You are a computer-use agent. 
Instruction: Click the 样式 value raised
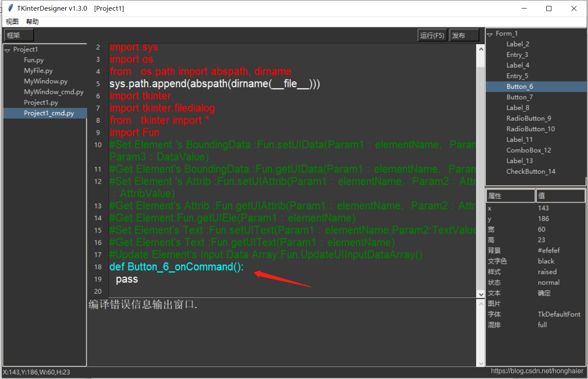[x=547, y=272]
